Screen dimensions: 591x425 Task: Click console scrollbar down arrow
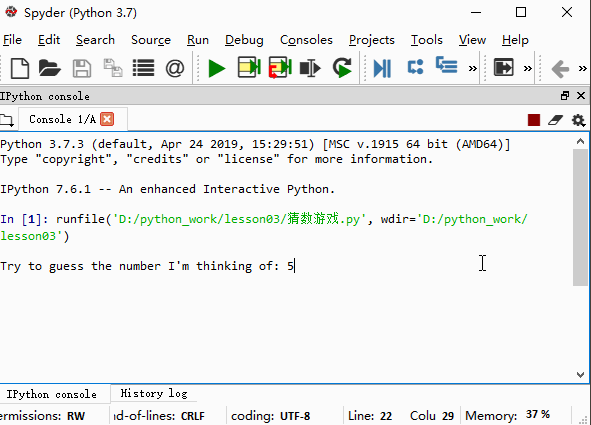580,375
